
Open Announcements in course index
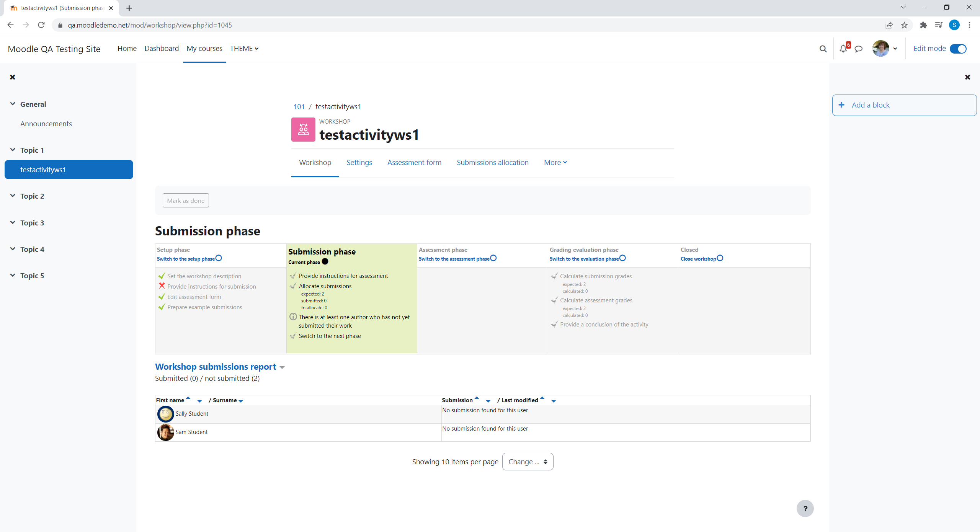(46, 124)
